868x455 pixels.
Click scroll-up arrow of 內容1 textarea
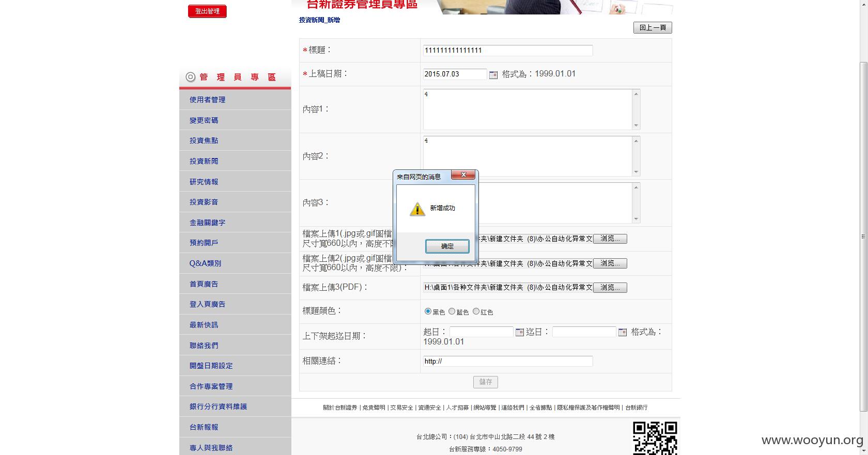pos(636,93)
